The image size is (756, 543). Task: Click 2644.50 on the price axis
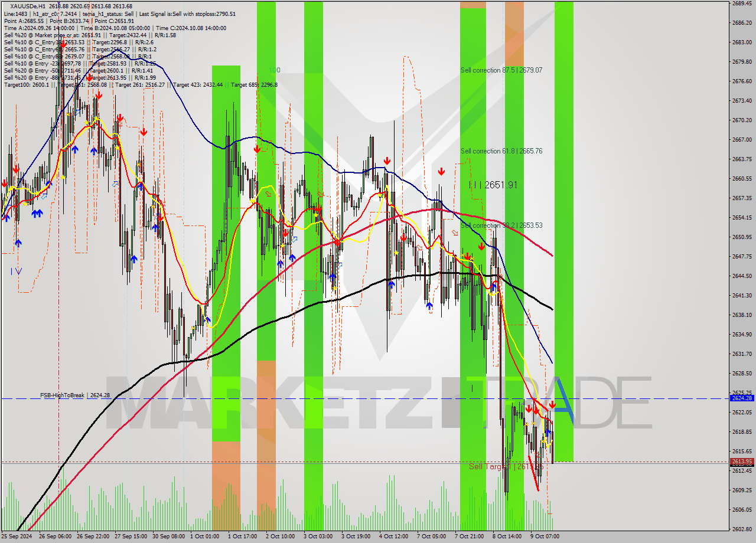741,276
